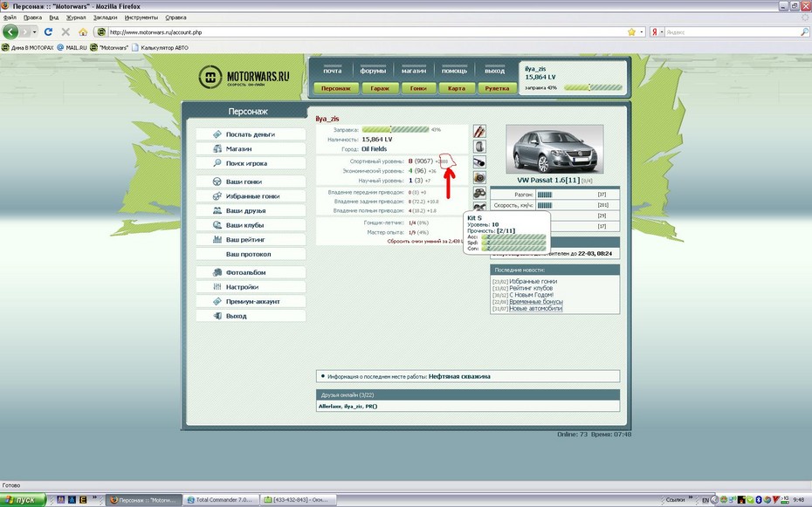
Task: Open помощь in site header
Action: [454, 71]
